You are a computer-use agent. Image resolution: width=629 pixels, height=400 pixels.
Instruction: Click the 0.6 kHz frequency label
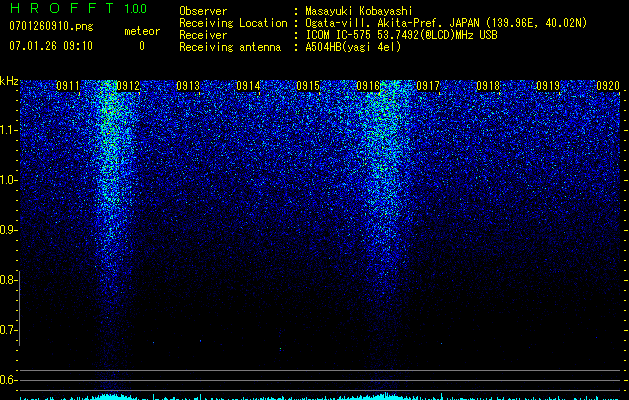click(8, 380)
